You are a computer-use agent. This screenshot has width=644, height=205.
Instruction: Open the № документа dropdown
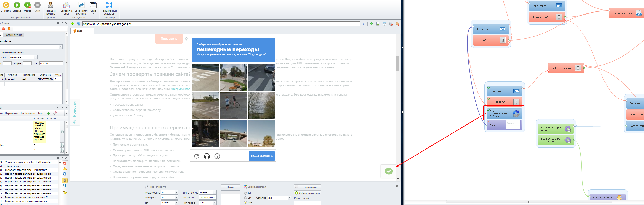coord(176,192)
